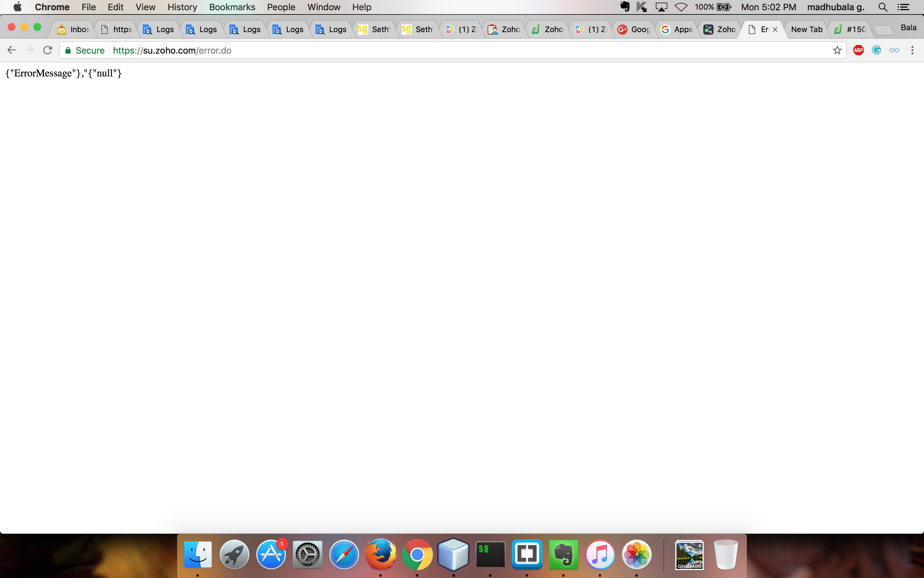Open Photos from the Dock
The width and height of the screenshot is (924, 578).
tap(637, 554)
